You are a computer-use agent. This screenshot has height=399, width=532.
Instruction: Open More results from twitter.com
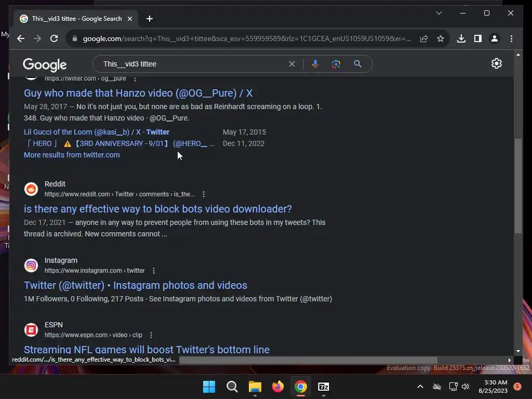[72, 155]
